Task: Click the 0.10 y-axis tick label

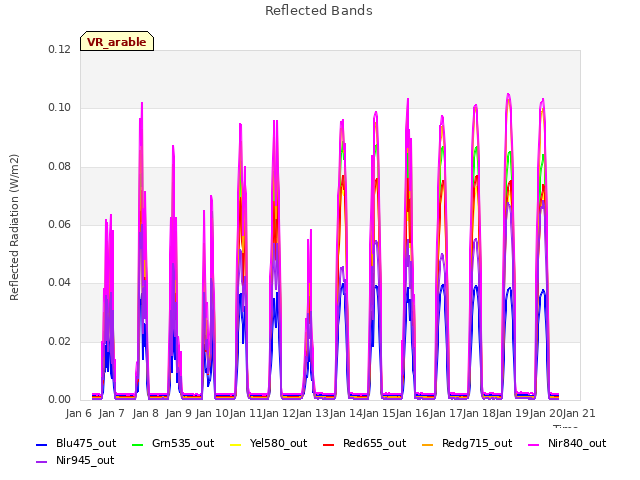Action: pos(60,108)
